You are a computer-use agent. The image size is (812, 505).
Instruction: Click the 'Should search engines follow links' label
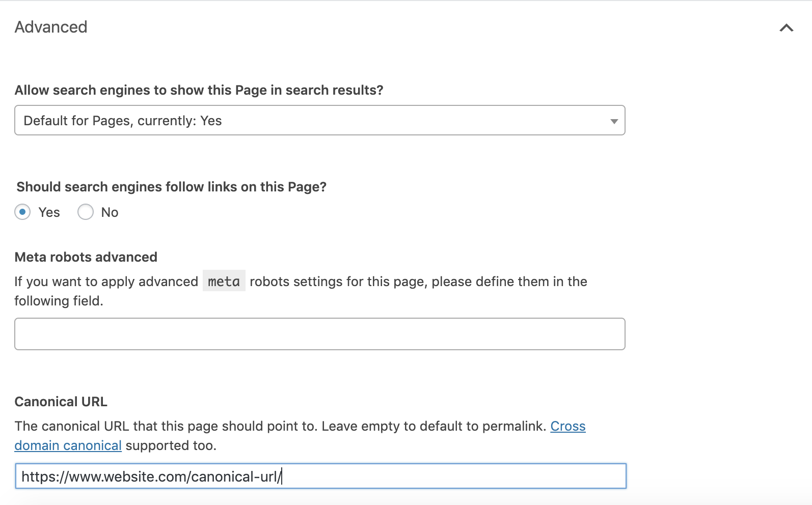pyautogui.click(x=171, y=187)
